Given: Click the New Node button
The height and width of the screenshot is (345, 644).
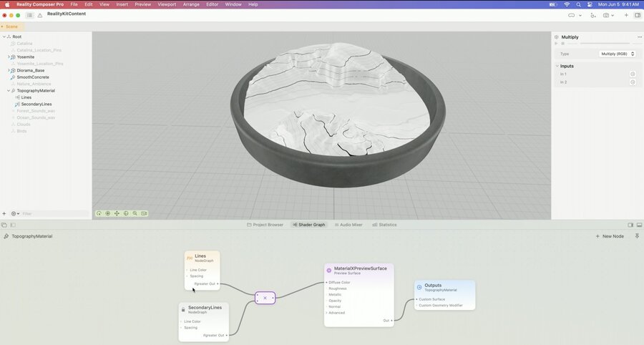Looking at the screenshot, I should (x=610, y=236).
